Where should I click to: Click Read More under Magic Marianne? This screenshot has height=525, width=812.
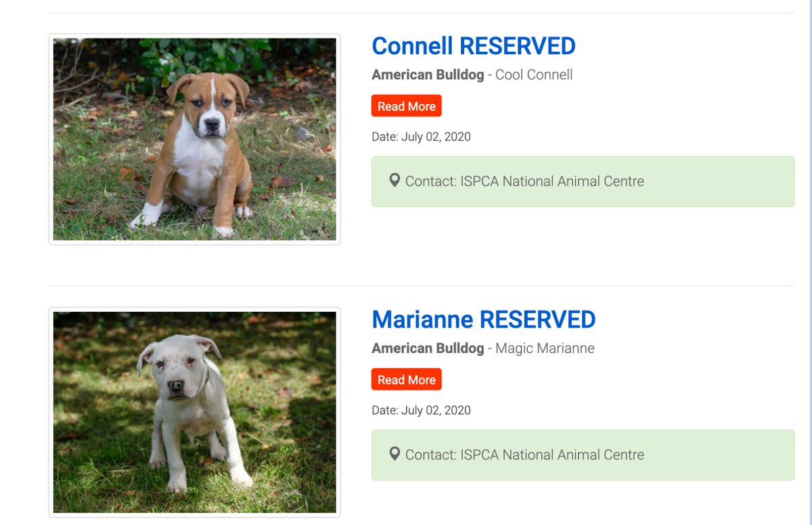tap(407, 380)
